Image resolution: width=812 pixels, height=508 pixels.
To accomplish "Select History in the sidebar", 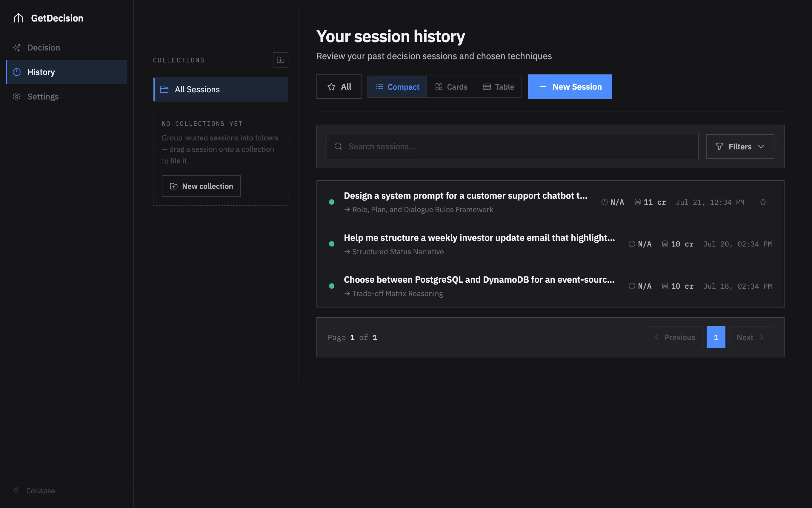I will [x=67, y=72].
